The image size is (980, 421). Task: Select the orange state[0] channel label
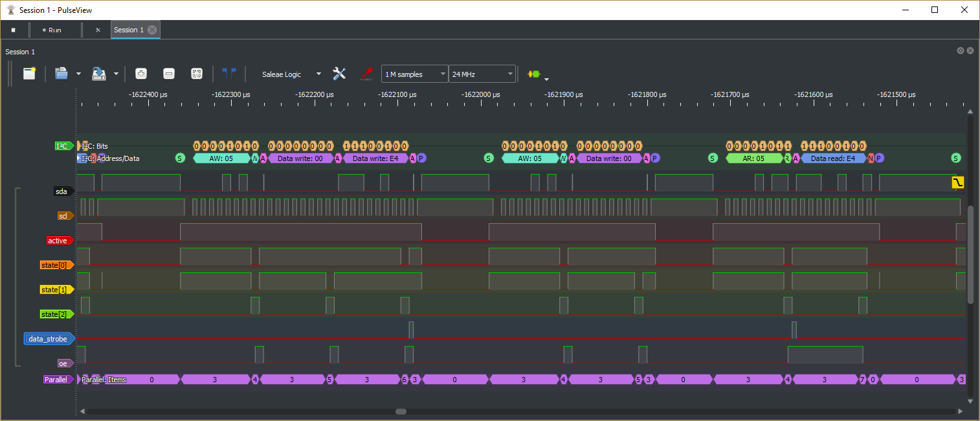[57, 265]
